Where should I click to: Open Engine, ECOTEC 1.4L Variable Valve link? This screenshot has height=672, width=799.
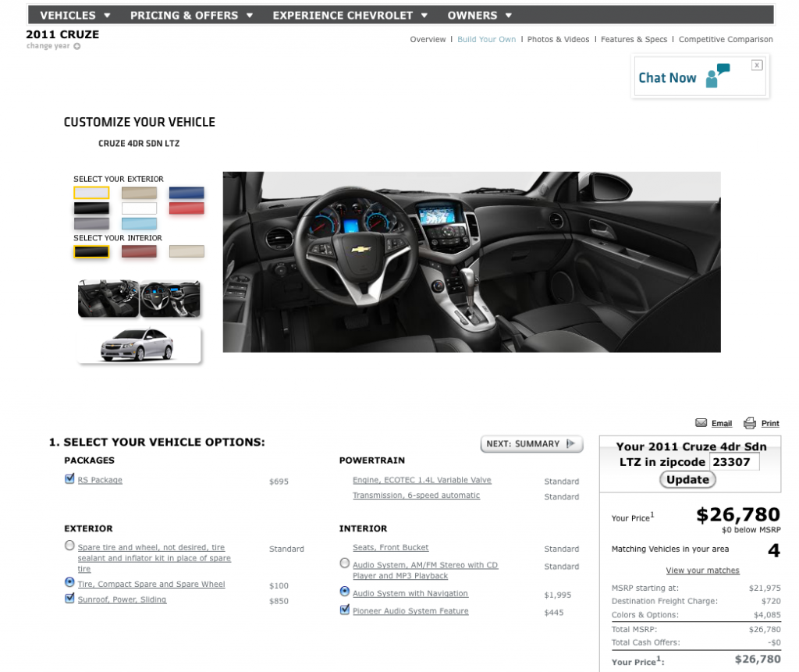(422, 480)
